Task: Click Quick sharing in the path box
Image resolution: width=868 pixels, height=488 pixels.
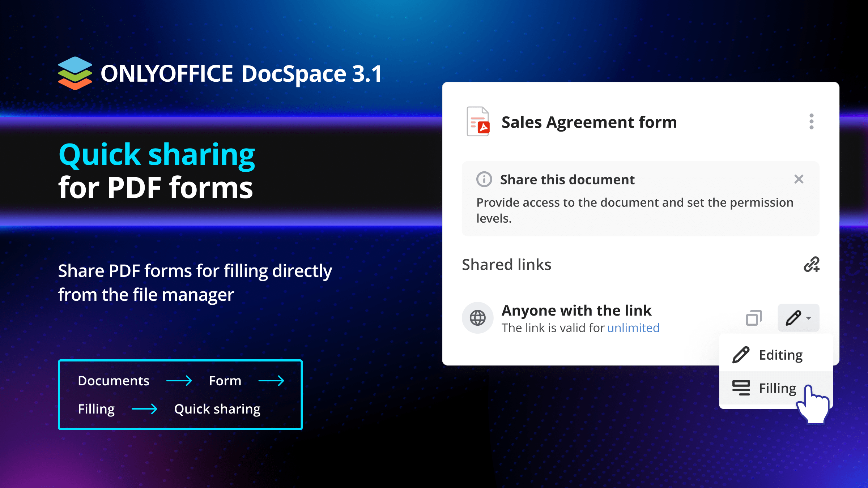Action: (x=217, y=409)
